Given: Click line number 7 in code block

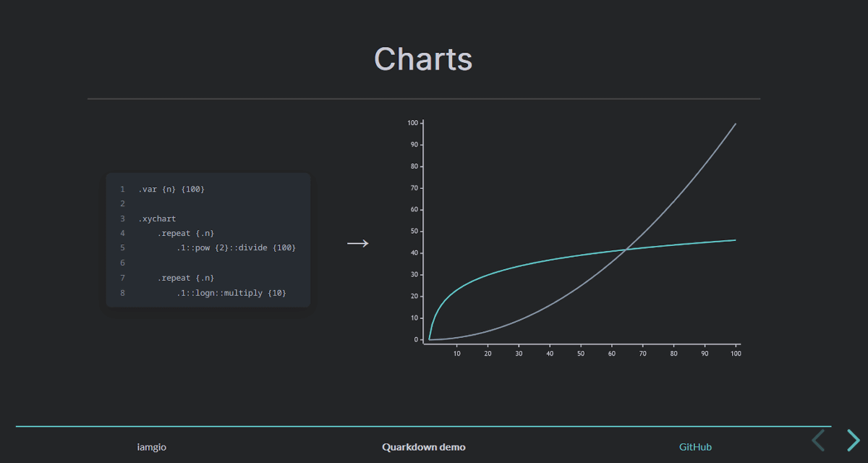Looking at the screenshot, I should tap(123, 278).
